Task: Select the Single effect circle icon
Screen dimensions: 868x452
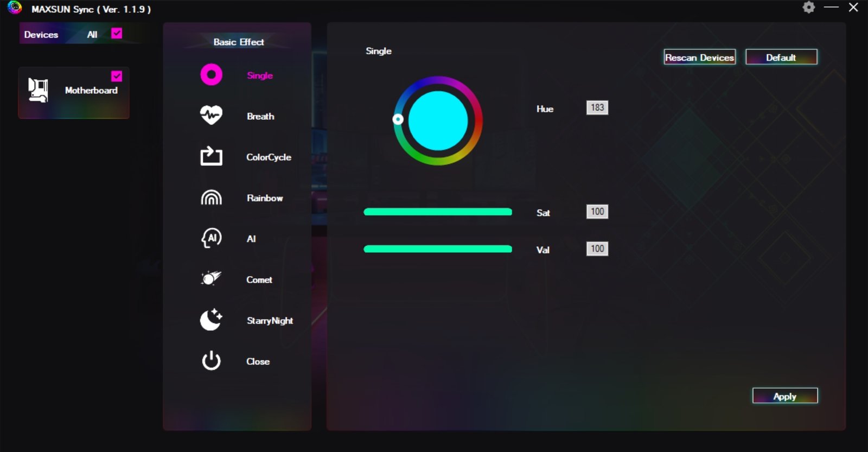Action: click(211, 75)
